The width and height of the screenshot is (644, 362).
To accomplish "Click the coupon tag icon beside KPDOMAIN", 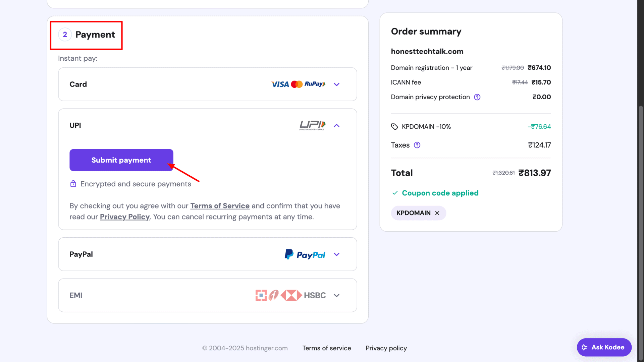I will point(394,127).
